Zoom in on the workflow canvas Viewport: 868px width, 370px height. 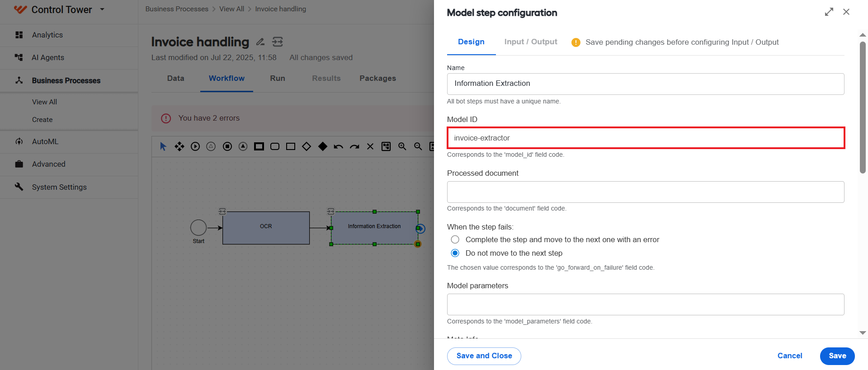(402, 146)
